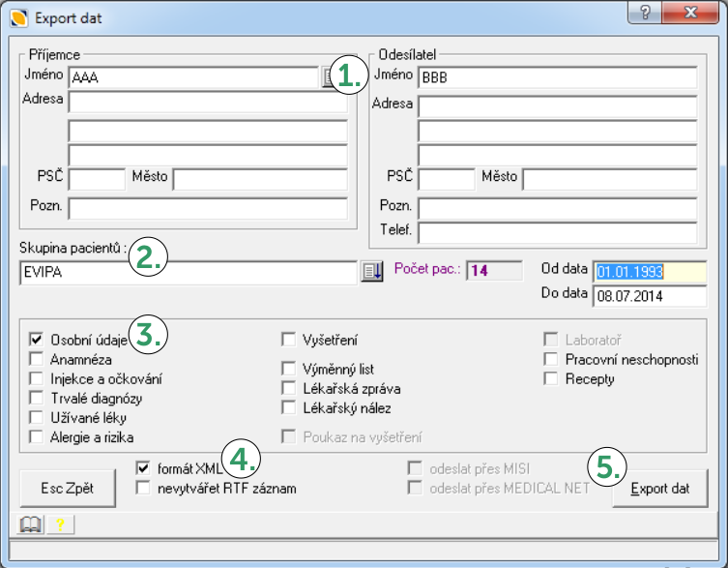728x568 pixels.
Task: Check the Lékařská zpráva option
Action: point(288,388)
